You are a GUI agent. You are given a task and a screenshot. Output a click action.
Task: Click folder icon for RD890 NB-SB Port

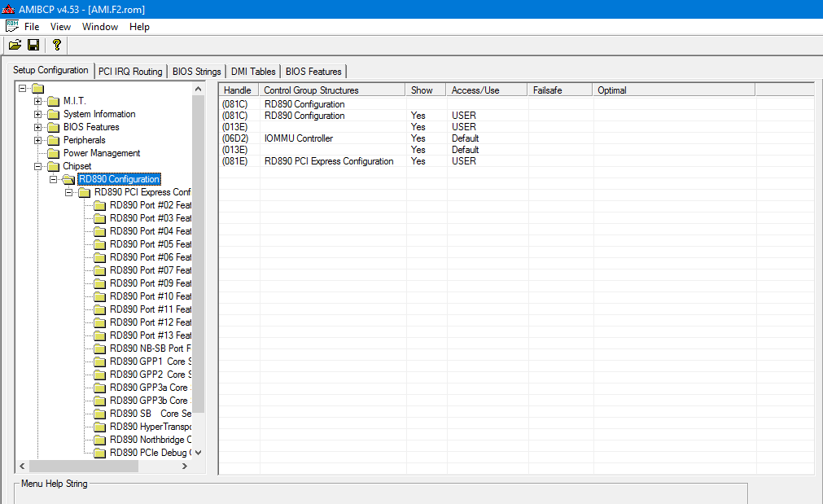click(100, 348)
